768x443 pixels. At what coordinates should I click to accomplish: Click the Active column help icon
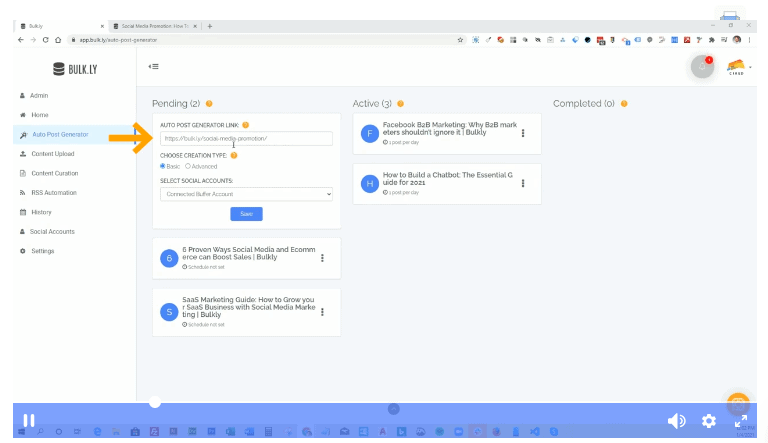(x=400, y=103)
